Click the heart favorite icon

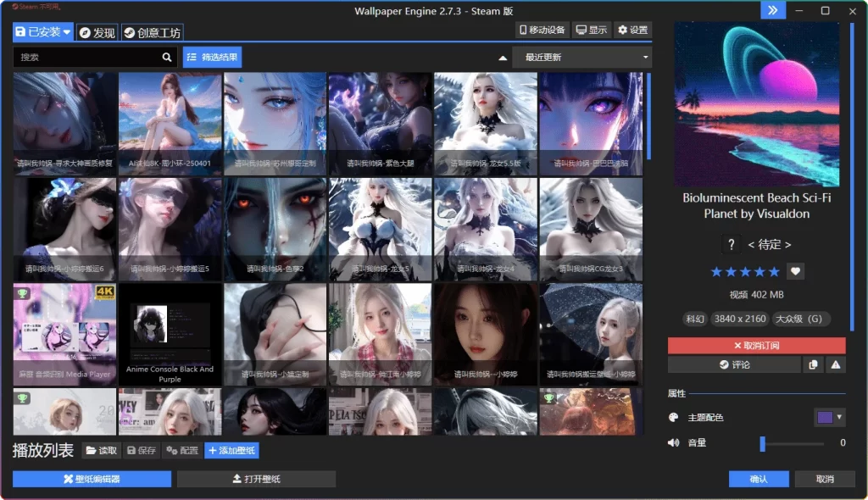tap(795, 271)
